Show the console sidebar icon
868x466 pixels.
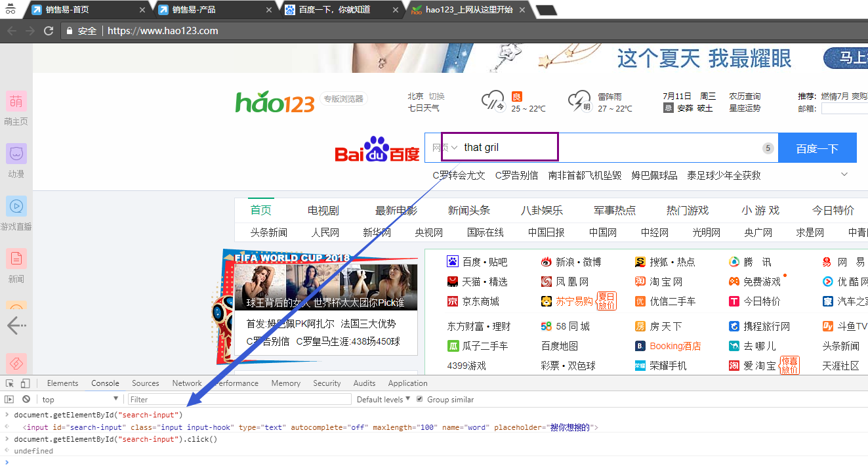coord(9,399)
